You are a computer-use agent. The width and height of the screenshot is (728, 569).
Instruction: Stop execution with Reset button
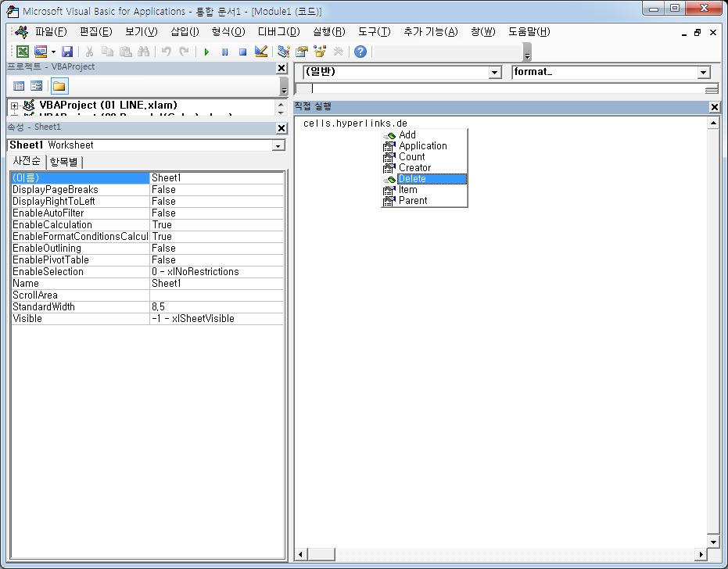point(242,52)
